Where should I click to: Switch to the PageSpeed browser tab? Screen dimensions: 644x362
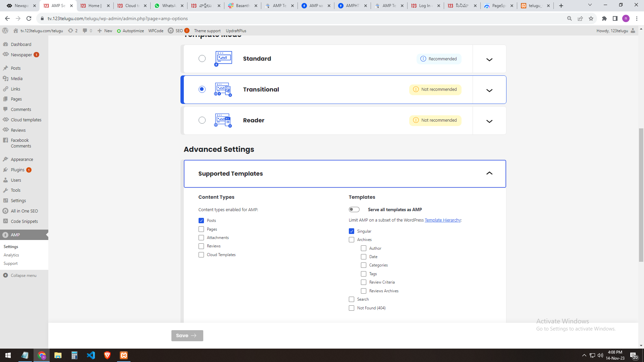(x=499, y=6)
